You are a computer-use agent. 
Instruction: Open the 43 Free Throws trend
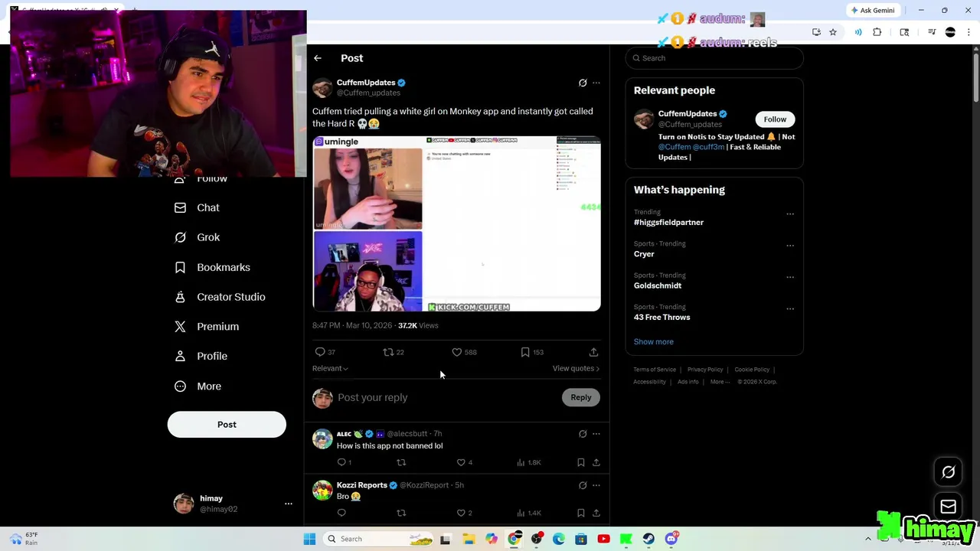coord(662,318)
